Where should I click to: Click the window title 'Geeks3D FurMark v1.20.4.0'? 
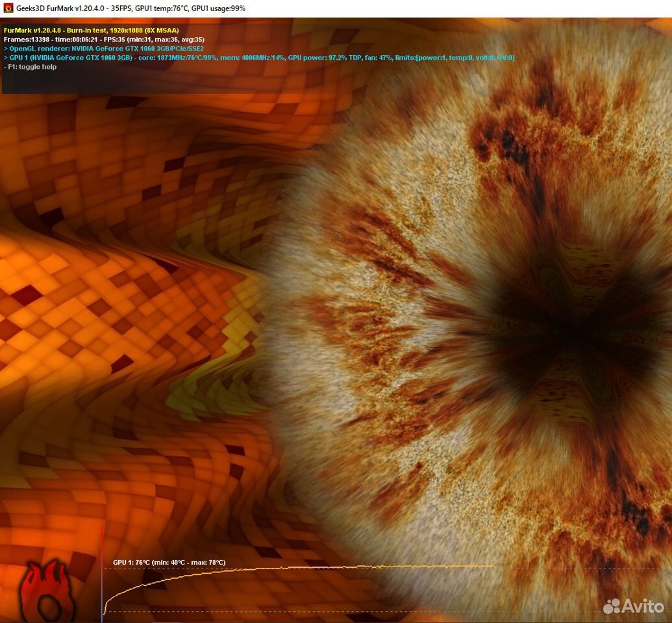[60, 8]
